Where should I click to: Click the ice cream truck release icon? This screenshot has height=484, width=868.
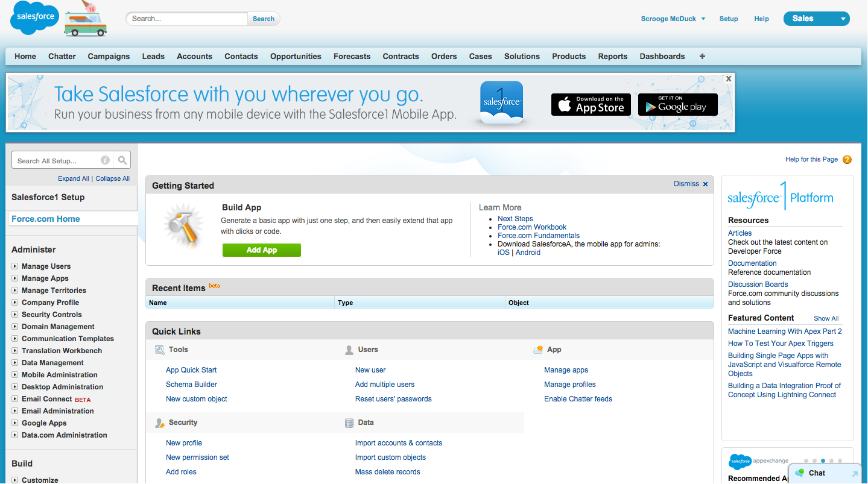click(x=86, y=19)
